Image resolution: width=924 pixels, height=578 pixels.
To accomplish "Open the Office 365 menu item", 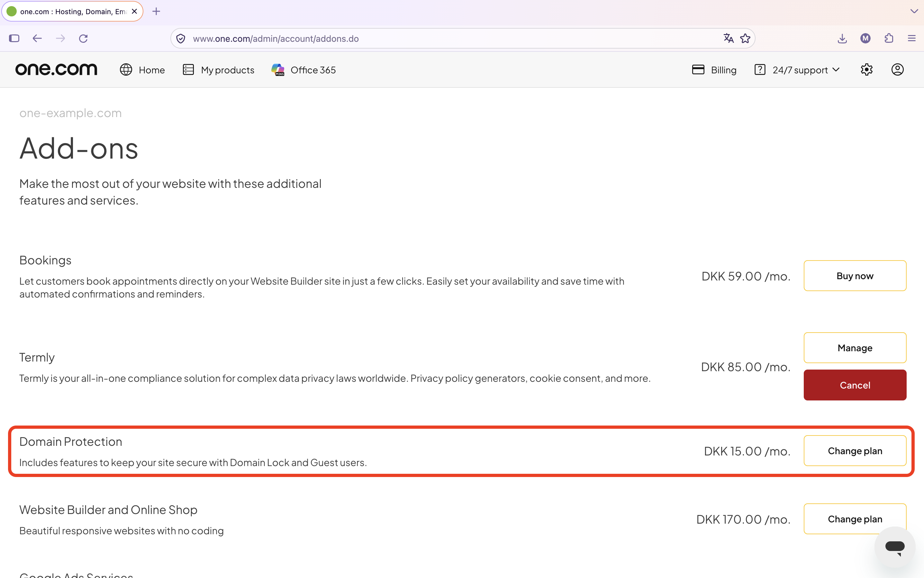I will pos(303,69).
